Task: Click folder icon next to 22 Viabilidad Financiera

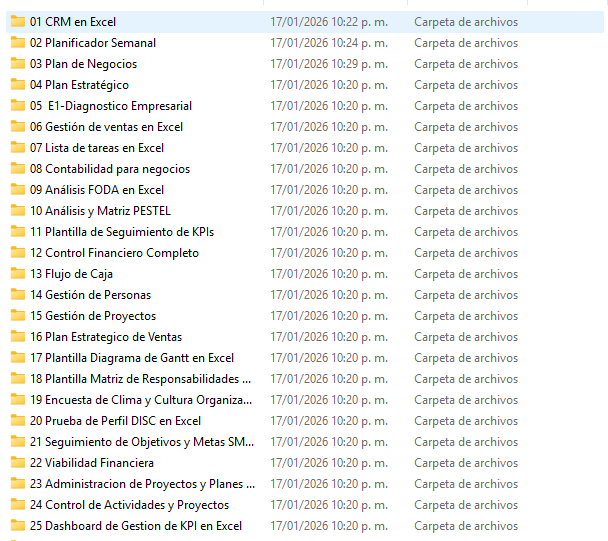Action: point(18,462)
